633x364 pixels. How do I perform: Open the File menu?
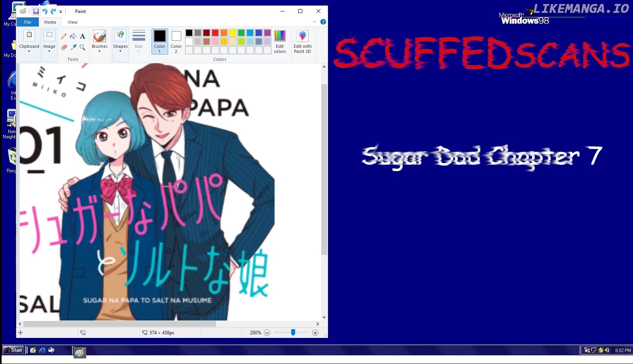point(28,22)
